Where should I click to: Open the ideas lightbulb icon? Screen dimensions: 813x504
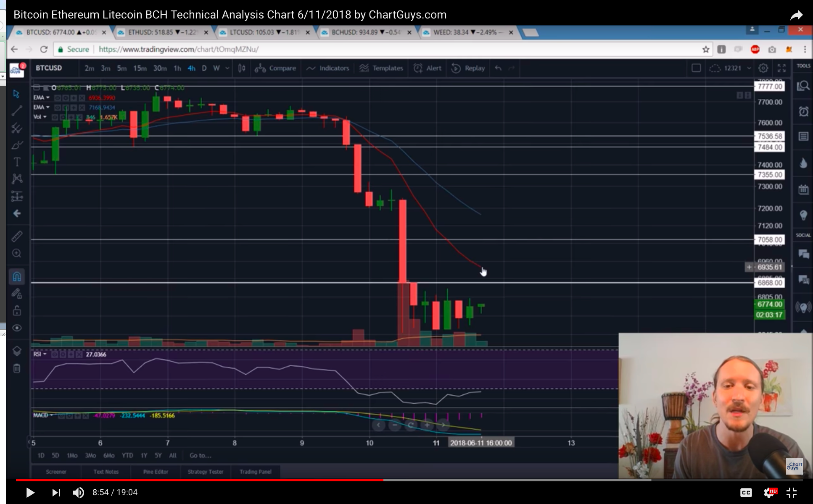click(x=803, y=215)
